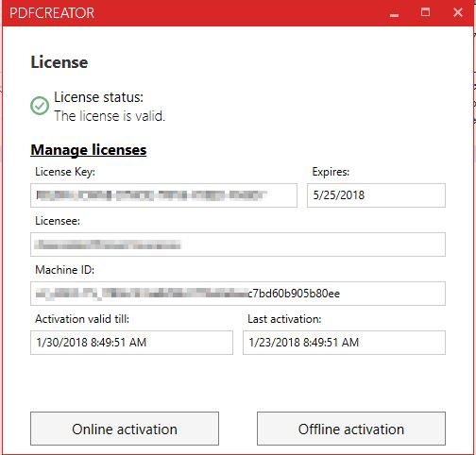Screen dimensions: 476x455
Task: Close the PDFCreator license window
Action: click(458, 12)
